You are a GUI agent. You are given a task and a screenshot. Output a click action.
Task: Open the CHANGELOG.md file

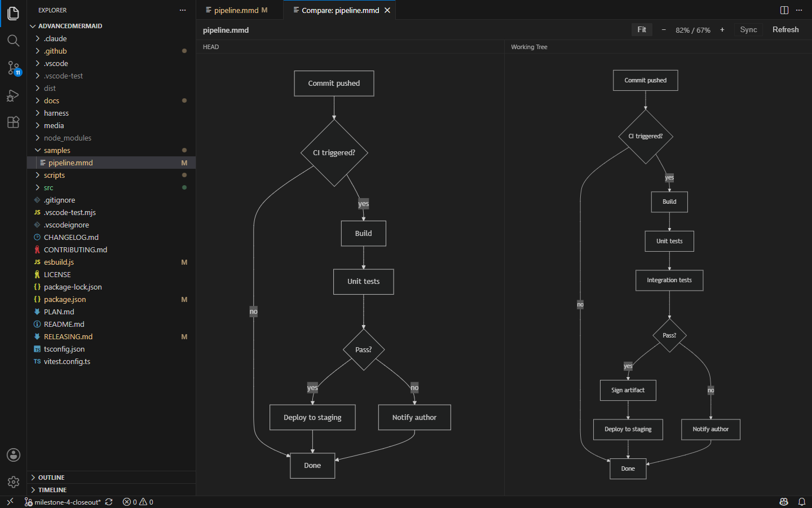[111, 237]
